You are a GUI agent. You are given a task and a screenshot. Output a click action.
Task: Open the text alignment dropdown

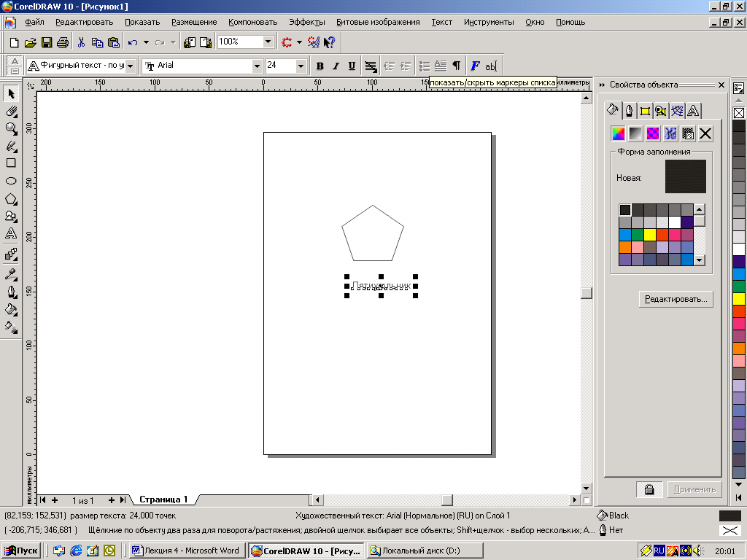coord(370,66)
